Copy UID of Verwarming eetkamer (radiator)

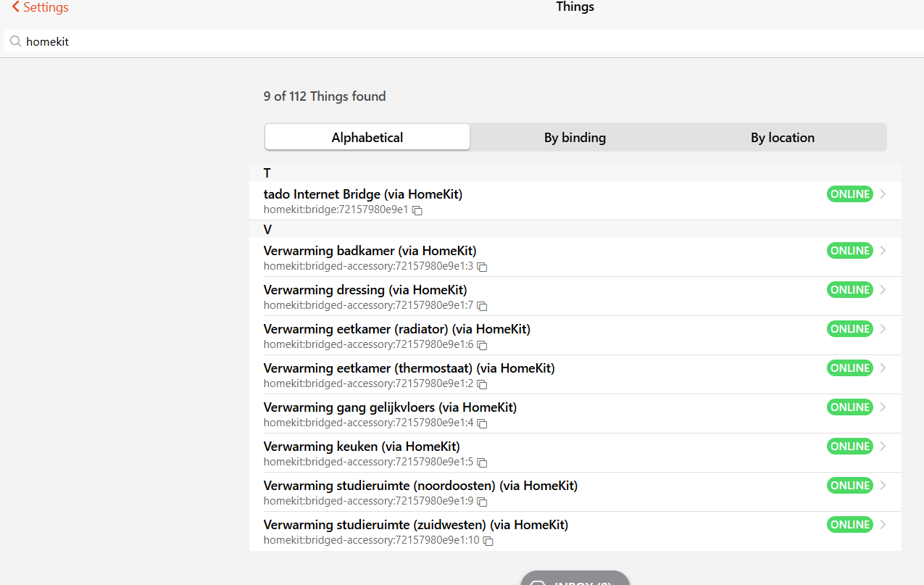point(482,345)
